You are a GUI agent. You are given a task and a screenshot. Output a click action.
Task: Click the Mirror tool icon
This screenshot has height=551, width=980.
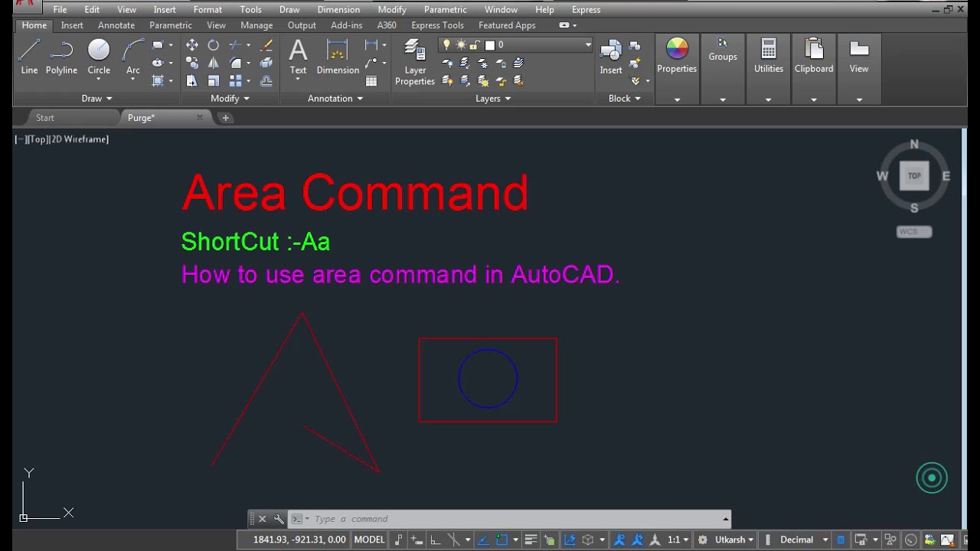point(214,63)
